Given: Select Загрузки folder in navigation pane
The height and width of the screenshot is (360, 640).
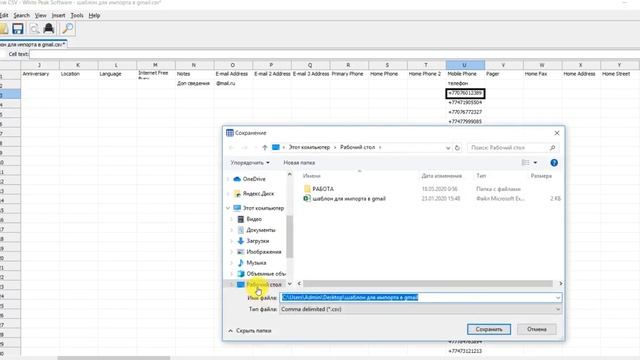Looking at the screenshot, I should (x=257, y=241).
